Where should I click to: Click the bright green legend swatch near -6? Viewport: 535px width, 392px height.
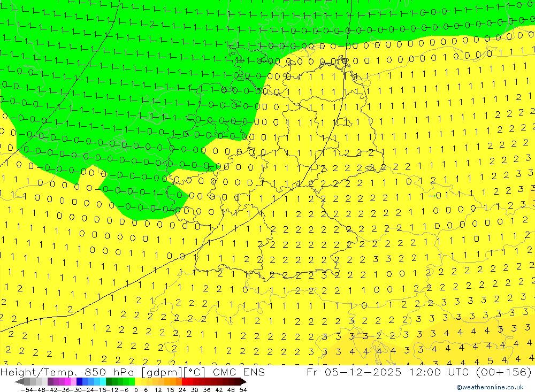tap(132, 381)
